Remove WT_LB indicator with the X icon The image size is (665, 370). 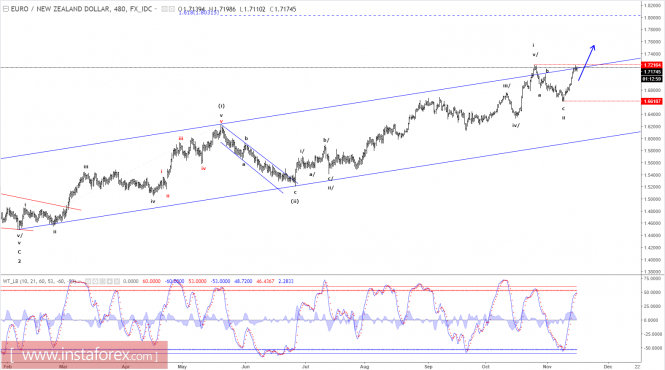[x=117, y=281]
